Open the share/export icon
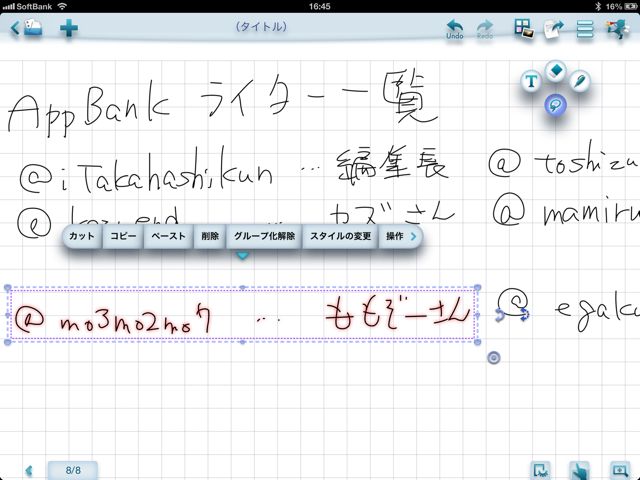Image resolution: width=640 pixels, height=480 pixels. tap(554, 30)
